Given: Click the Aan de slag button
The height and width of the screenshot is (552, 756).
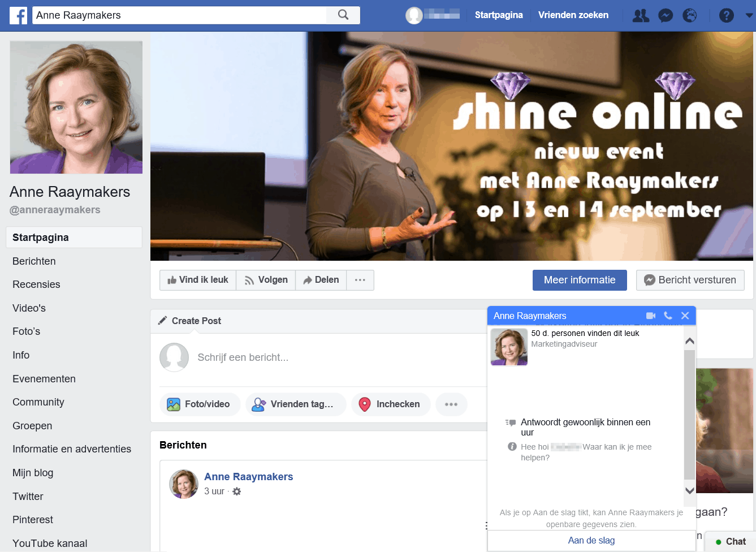Looking at the screenshot, I should pyautogui.click(x=591, y=540).
